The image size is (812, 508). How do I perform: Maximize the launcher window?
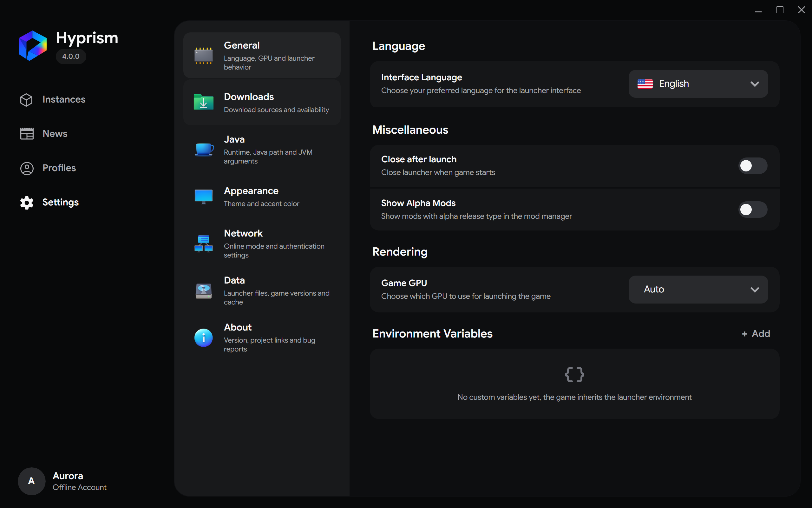(x=780, y=10)
